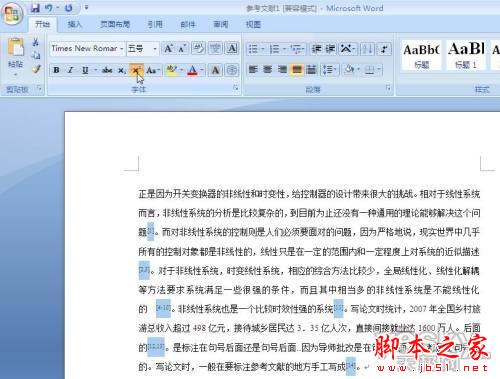This screenshot has height=379, width=500.
Task: Toggle Strikethrough (abc)
Action: (107, 70)
